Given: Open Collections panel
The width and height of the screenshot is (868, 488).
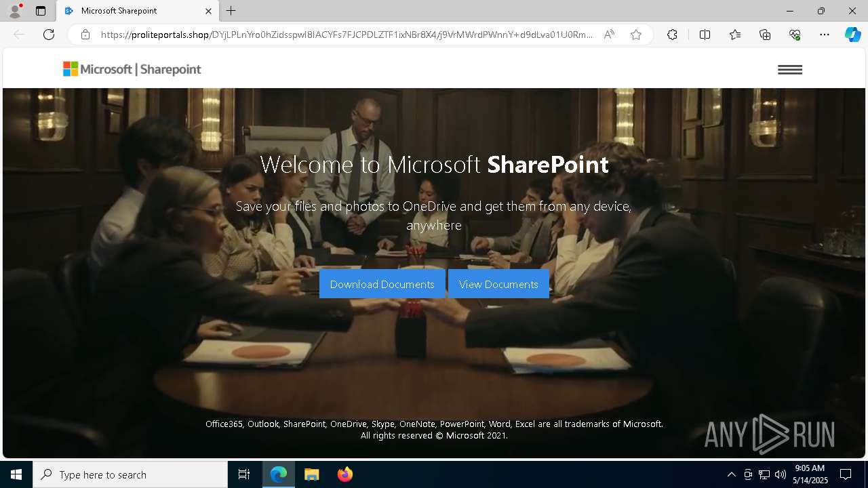Looking at the screenshot, I should (765, 35).
